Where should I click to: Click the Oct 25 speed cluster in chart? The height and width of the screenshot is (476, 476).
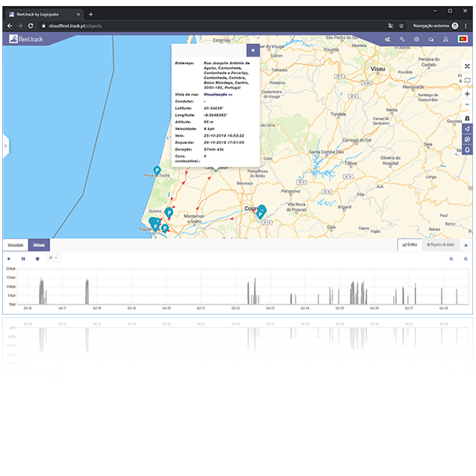[x=359, y=292]
